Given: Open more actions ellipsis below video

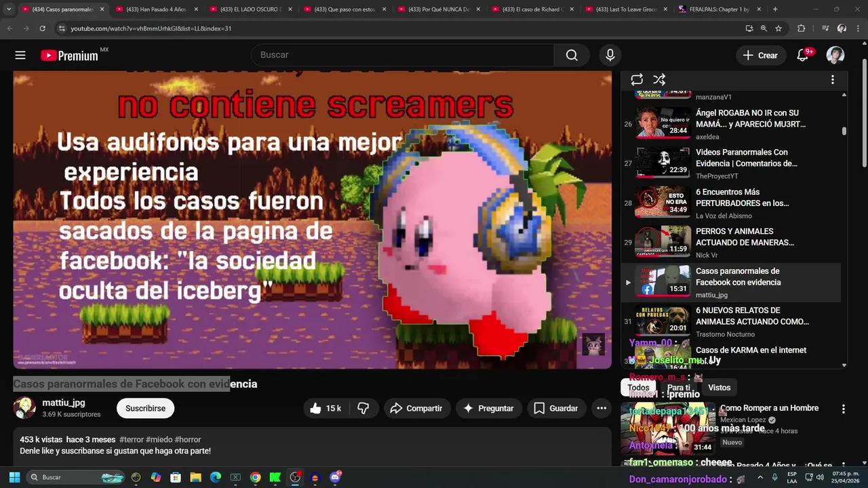Looking at the screenshot, I should 601,408.
